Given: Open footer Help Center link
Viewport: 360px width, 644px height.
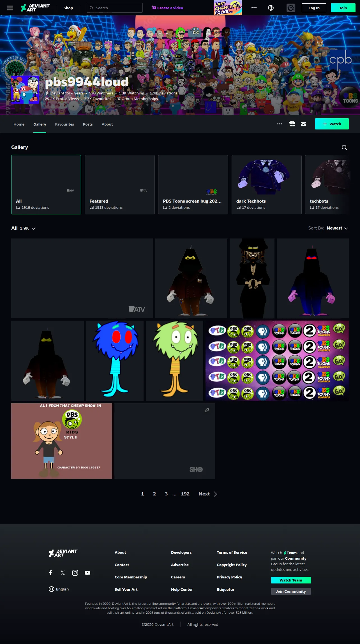Looking at the screenshot, I should pos(182,589).
